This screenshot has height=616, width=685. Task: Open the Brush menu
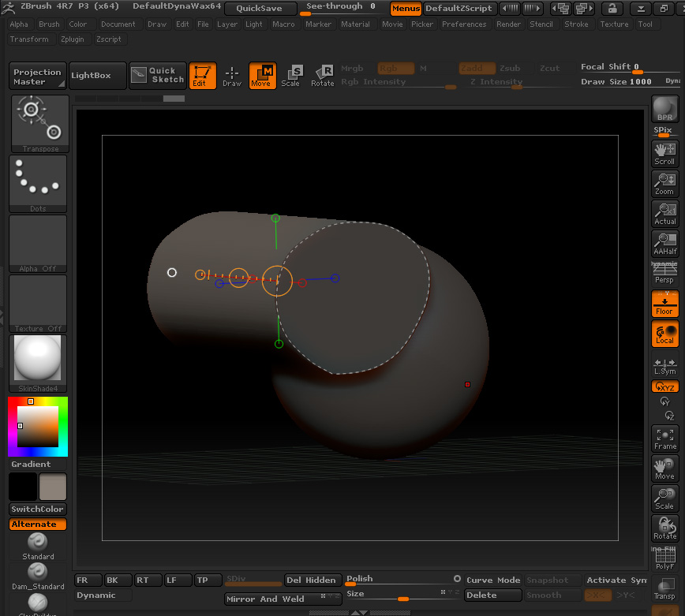(x=49, y=24)
